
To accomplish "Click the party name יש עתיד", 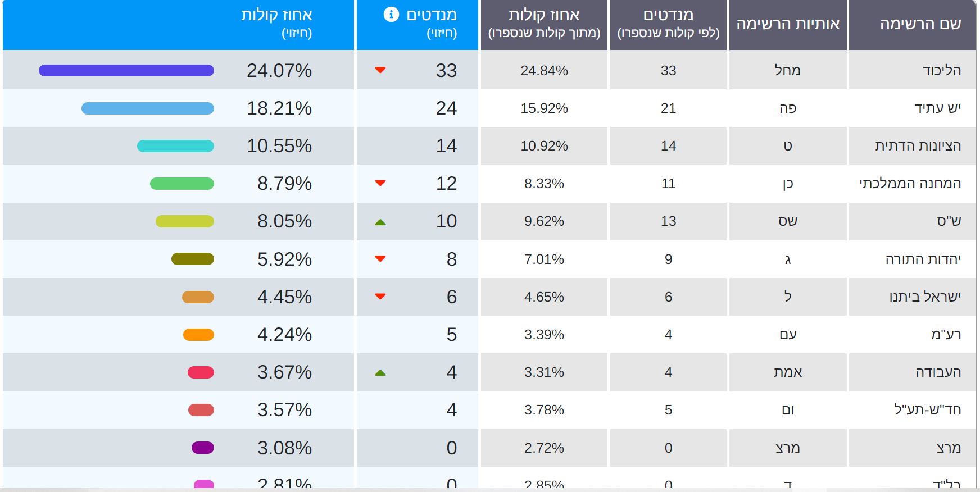I will pyautogui.click(x=937, y=108).
